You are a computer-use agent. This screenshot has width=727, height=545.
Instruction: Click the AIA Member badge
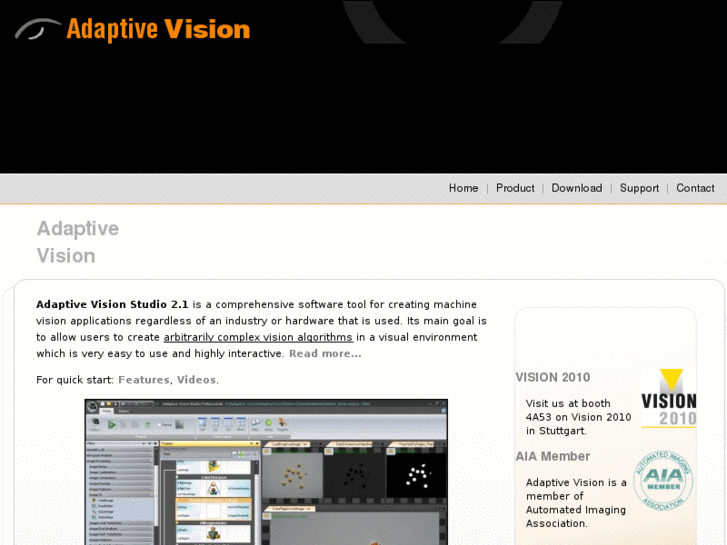tap(663, 481)
